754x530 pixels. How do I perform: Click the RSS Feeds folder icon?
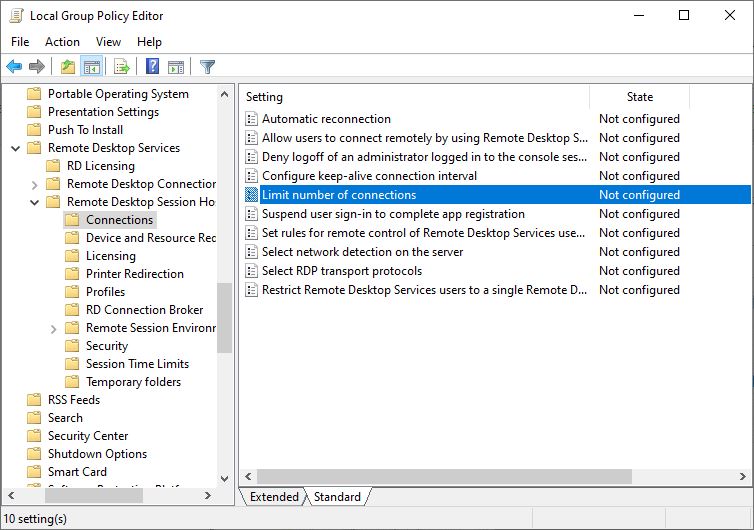pos(34,400)
